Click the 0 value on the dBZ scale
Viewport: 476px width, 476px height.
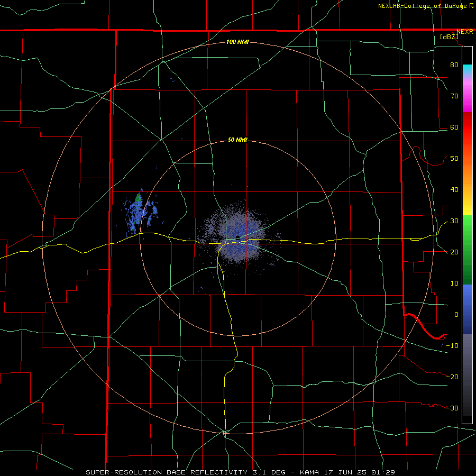tap(456, 315)
